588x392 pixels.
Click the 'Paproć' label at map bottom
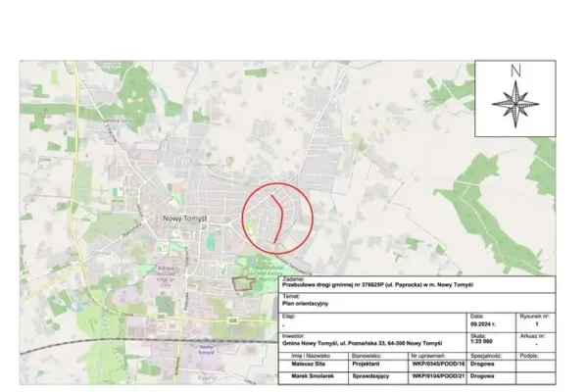click(x=208, y=377)
